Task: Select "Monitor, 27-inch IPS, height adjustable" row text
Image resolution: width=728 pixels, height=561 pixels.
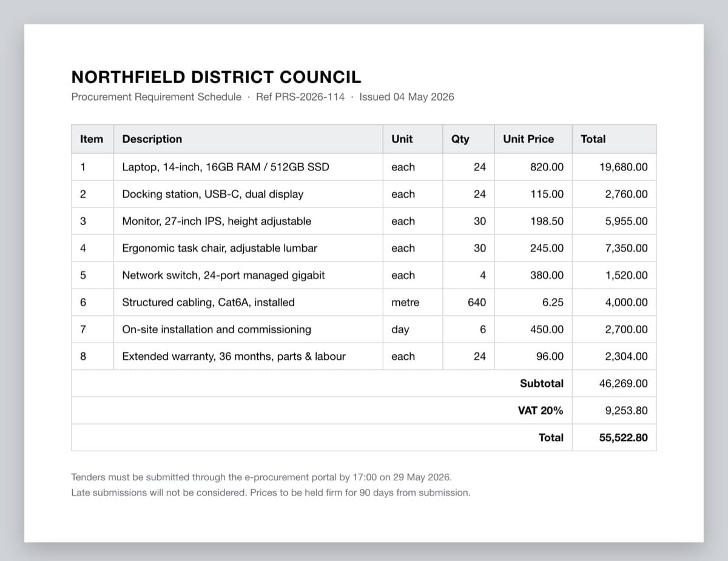Action: [x=217, y=221]
